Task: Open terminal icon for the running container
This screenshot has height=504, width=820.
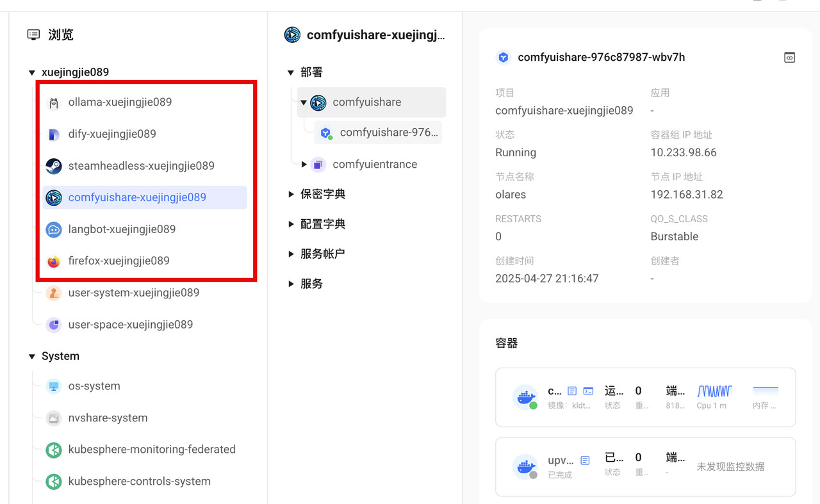Action: point(588,391)
